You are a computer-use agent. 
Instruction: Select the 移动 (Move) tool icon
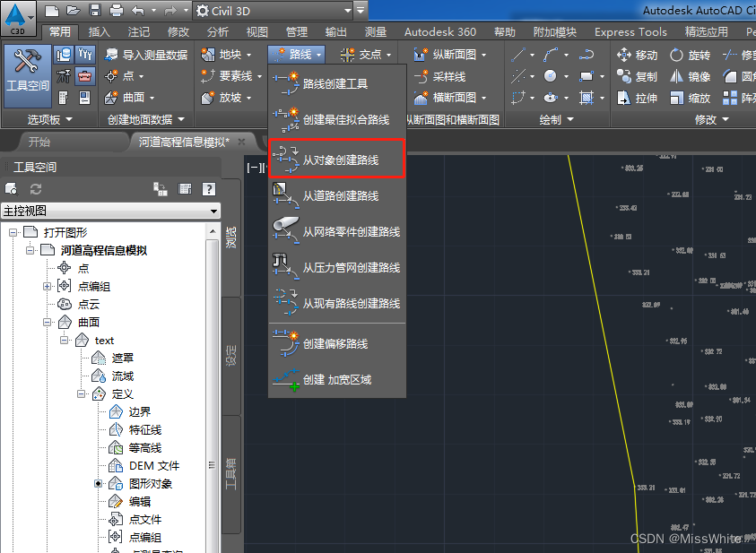[x=624, y=54]
